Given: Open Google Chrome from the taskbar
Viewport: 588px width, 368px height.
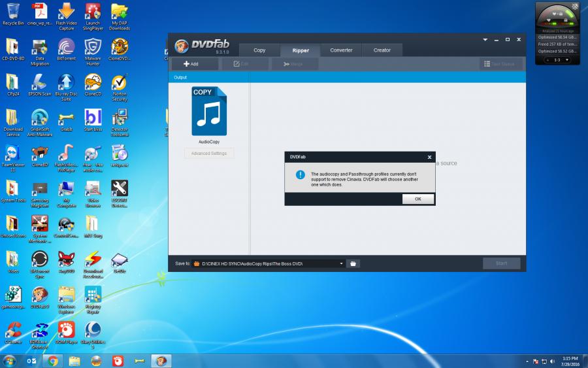Looking at the screenshot, I should pyautogui.click(x=53, y=361).
